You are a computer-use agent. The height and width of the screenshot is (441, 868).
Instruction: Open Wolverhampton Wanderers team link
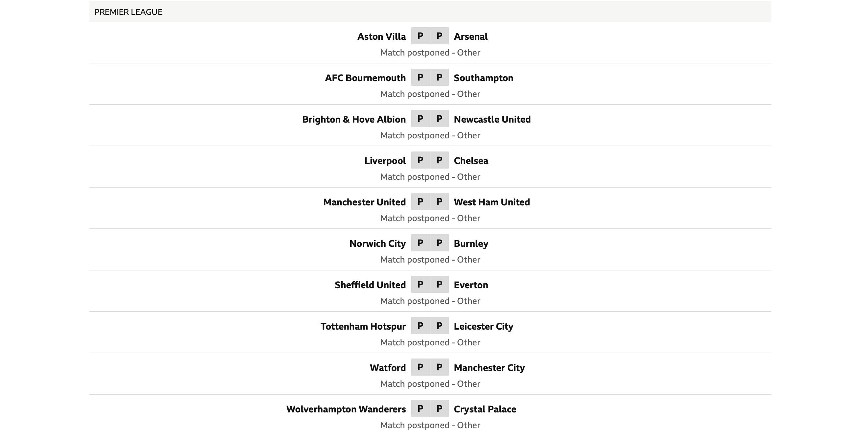tap(346, 409)
